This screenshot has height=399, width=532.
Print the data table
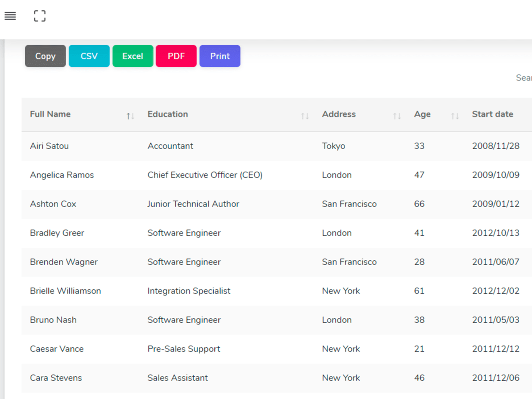pyautogui.click(x=220, y=56)
